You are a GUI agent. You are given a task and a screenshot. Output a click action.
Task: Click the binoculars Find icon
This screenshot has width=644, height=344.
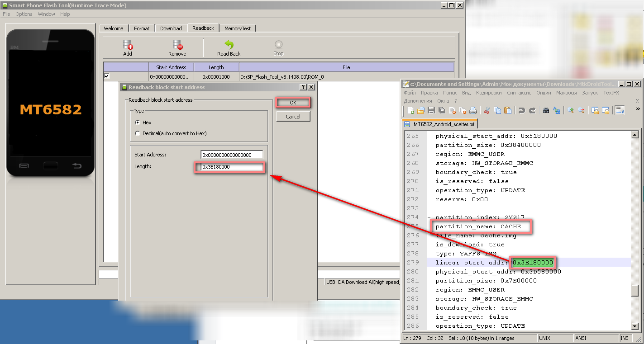coord(546,110)
